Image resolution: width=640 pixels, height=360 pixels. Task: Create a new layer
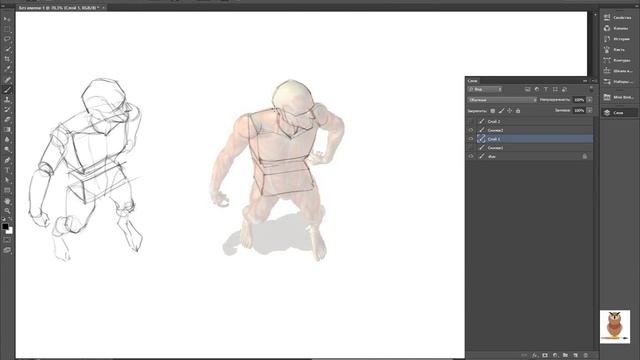pos(576,356)
